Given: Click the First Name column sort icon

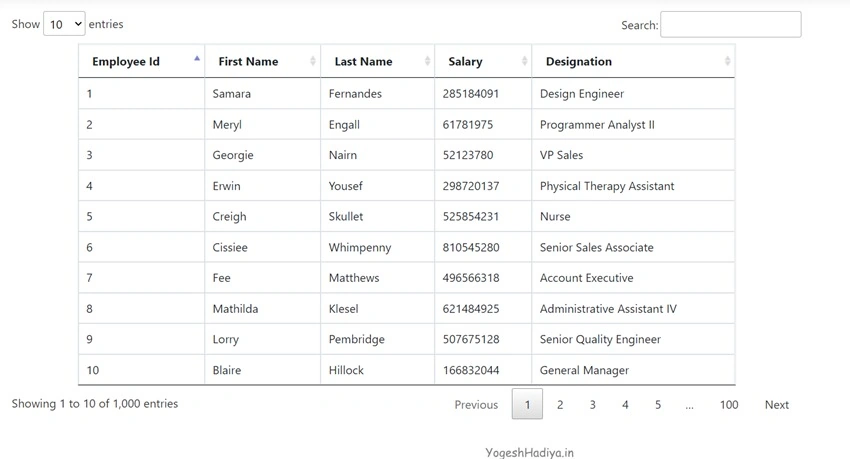Looking at the screenshot, I should pyautogui.click(x=313, y=61).
